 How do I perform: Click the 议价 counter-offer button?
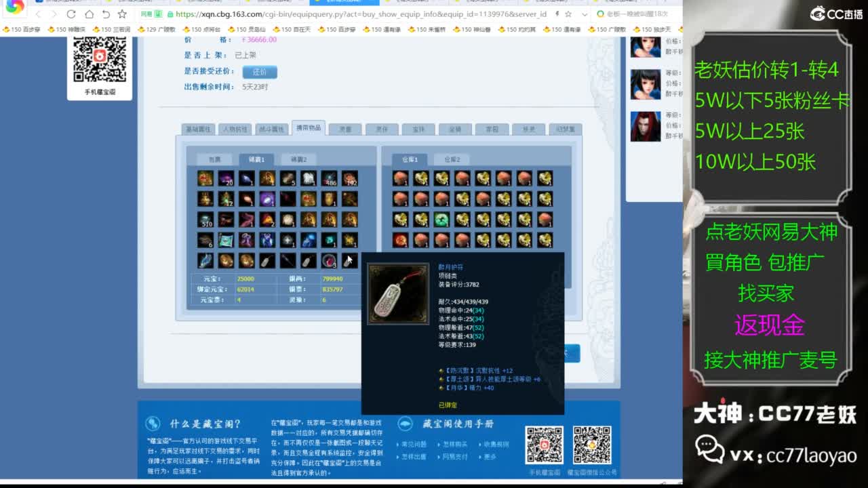(260, 72)
